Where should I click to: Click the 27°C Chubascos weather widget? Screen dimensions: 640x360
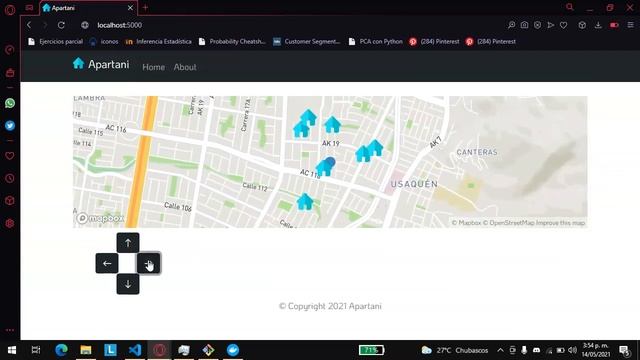[x=455, y=350]
